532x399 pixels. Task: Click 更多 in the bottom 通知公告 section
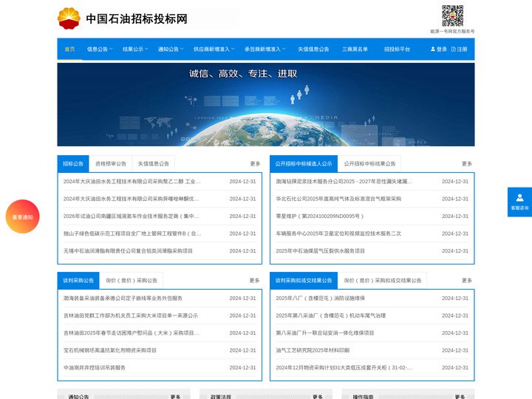tap(175, 396)
